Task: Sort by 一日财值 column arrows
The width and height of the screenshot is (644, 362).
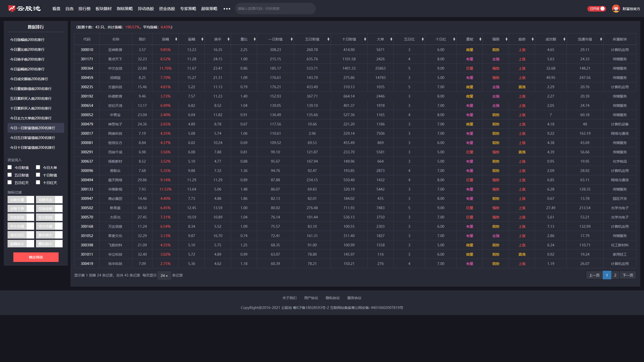Action: [x=292, y=39]
